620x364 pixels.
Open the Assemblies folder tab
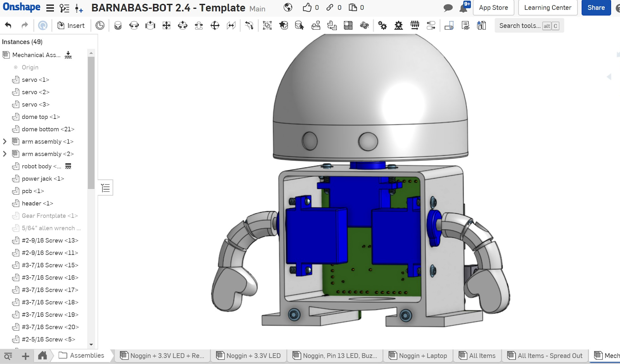(81, 355)
